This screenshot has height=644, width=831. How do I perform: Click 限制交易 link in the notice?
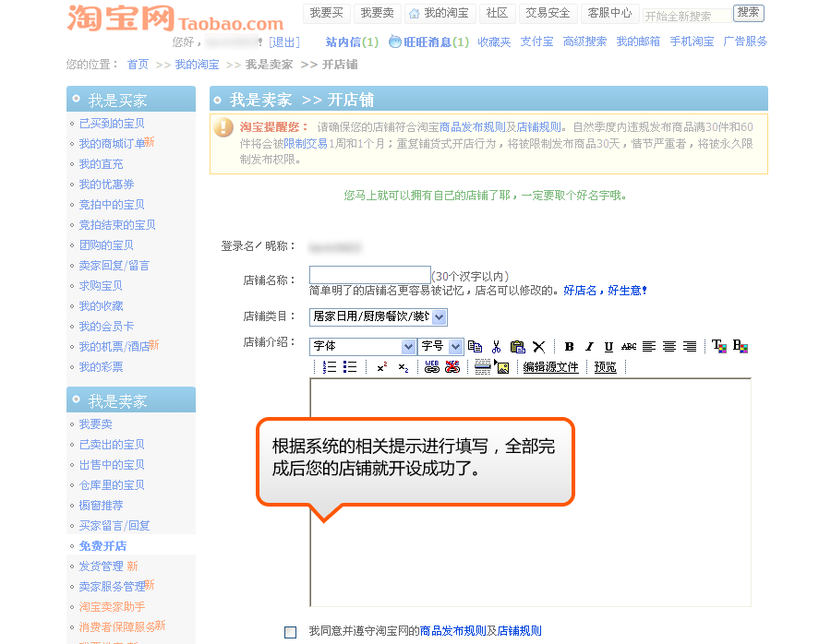(306, 144)
